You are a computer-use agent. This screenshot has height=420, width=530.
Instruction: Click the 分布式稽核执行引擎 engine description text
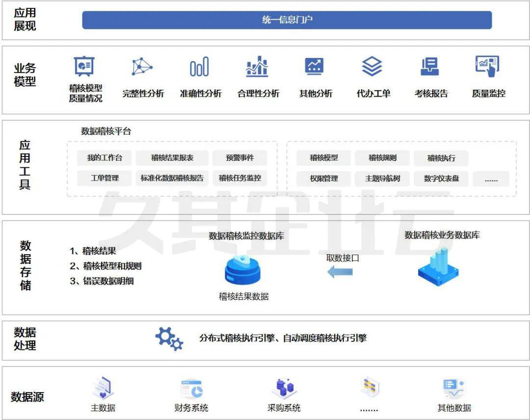click(x=283, y=338)
